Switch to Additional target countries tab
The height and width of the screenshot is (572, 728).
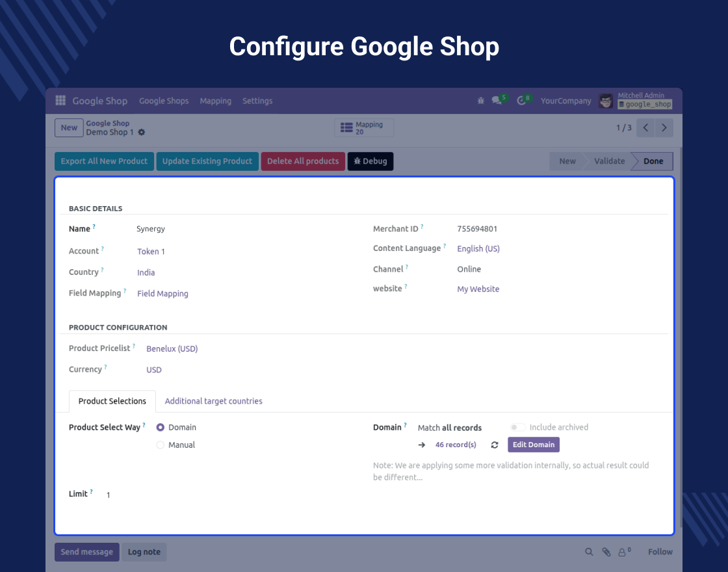(214, 401)
